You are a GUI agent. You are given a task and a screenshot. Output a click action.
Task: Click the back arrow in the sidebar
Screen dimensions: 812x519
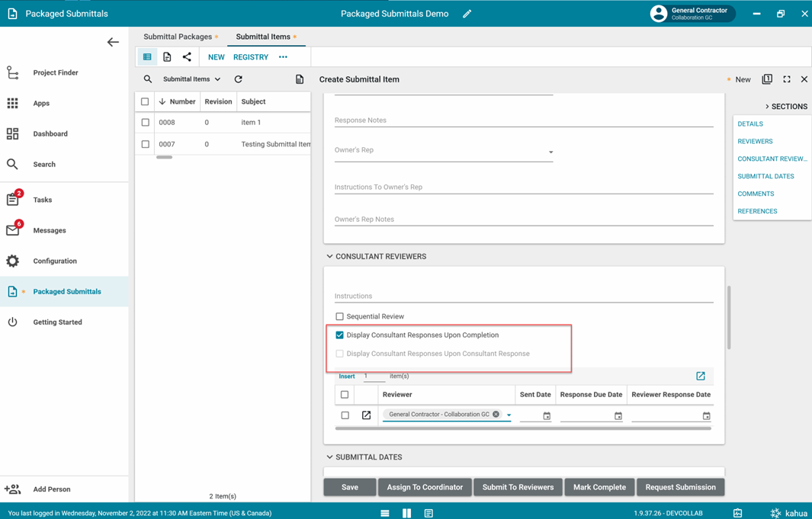point(113,43)
